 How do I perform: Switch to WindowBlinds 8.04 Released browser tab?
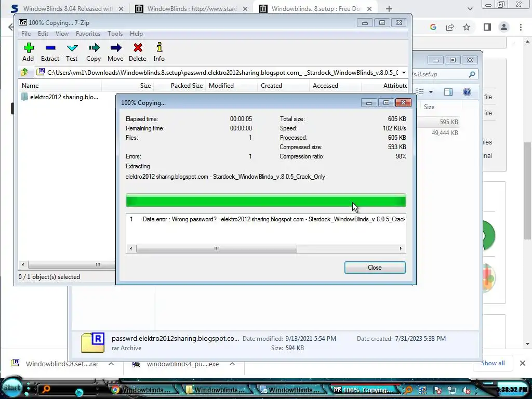click(x=68, y=9)
